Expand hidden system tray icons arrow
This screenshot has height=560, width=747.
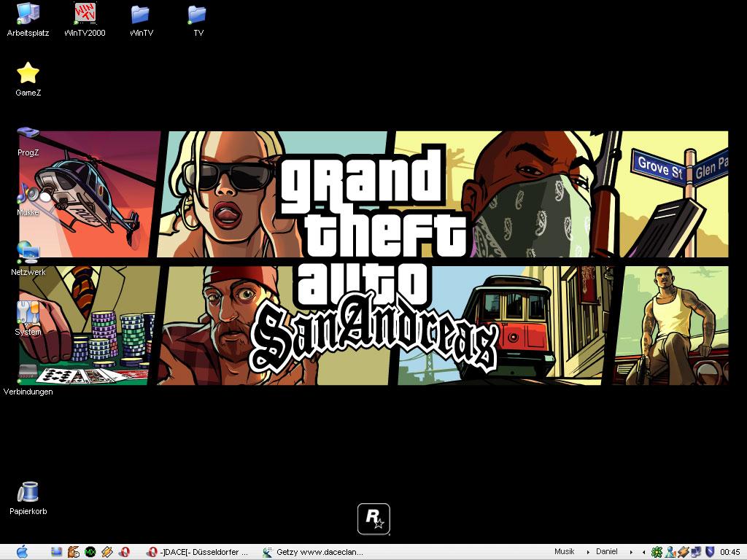pyautogui.click(x=644, y=552)
